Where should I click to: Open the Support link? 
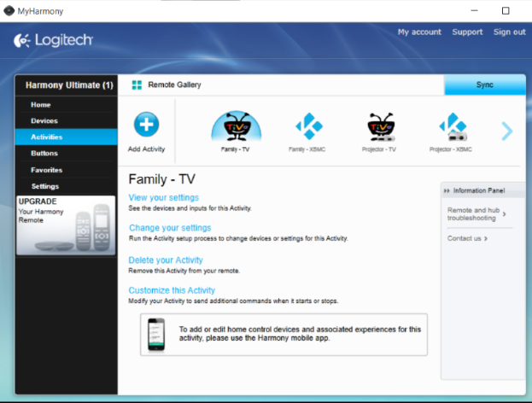(467, 32)
